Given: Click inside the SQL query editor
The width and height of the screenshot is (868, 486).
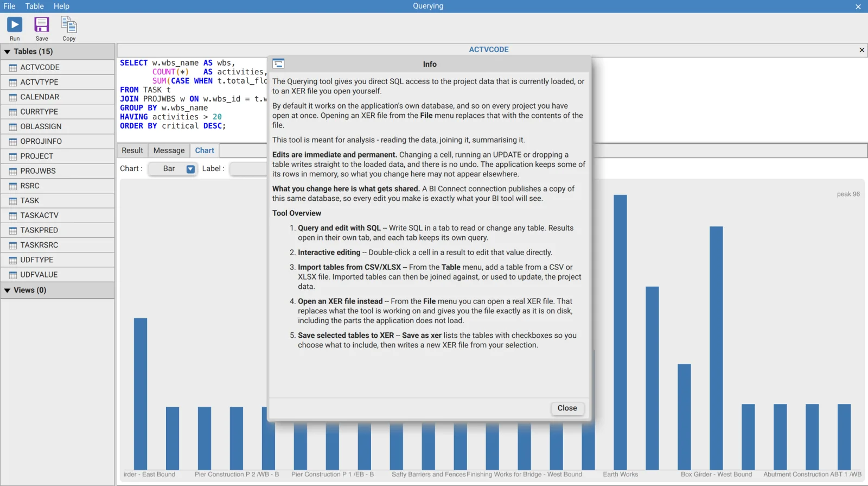Looking at the screenshot, I should (193, 99).
